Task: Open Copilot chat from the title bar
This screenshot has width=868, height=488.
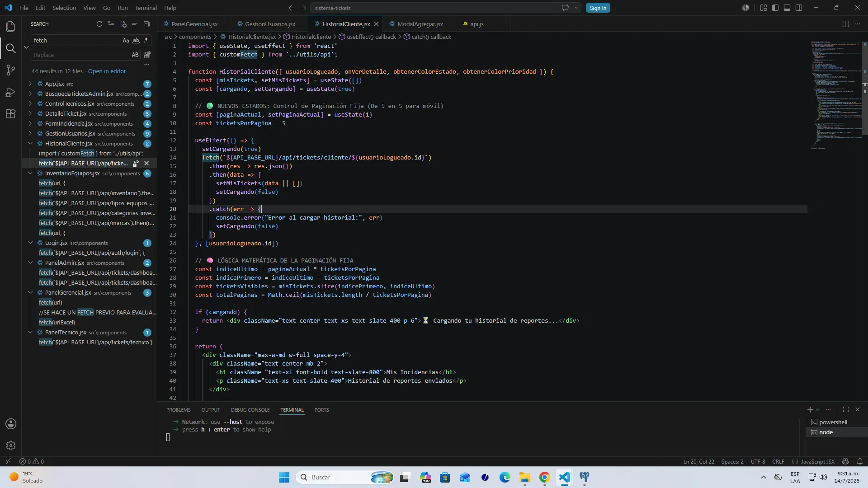Action: pyautogui.click(x=565, y=8)
